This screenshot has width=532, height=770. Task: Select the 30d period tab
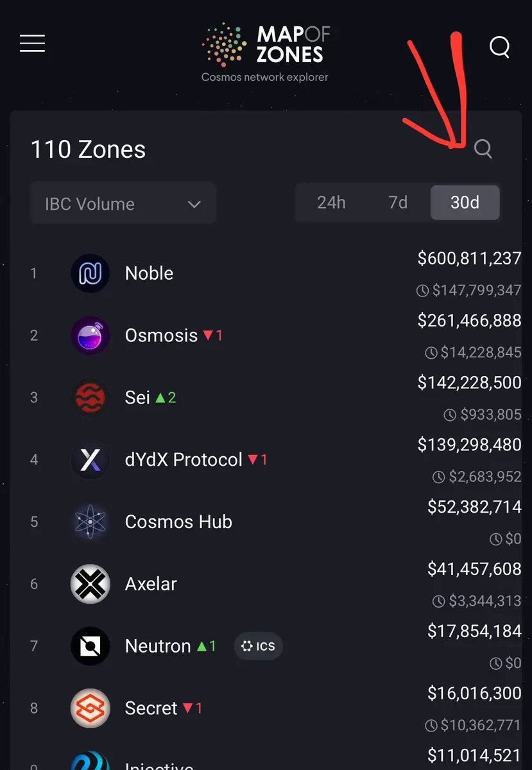click(465, 203)
